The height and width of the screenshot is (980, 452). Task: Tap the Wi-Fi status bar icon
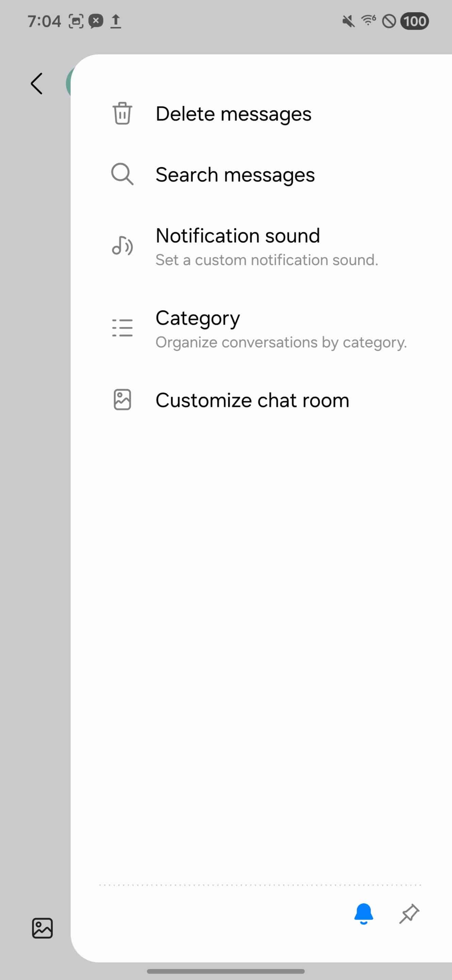point(368,20)
